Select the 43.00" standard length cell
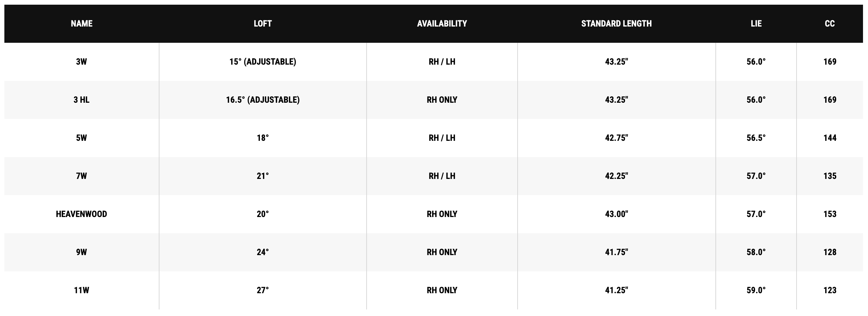Screen dimensions: 868x316 pos(617,214)
